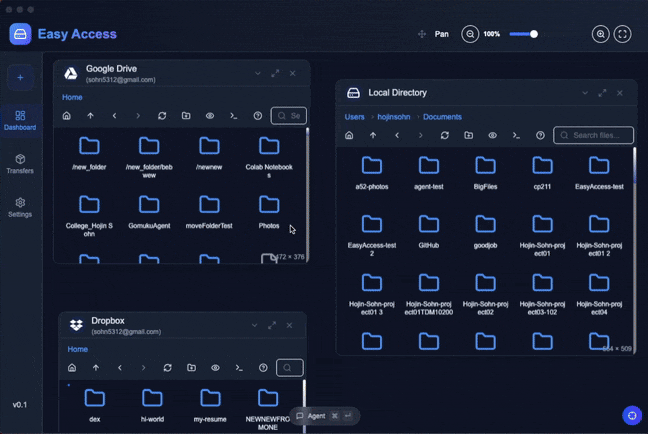Select the GitHub folder
Screen dimensions: 648x434
pyautogui.click(x=429, y=231)
